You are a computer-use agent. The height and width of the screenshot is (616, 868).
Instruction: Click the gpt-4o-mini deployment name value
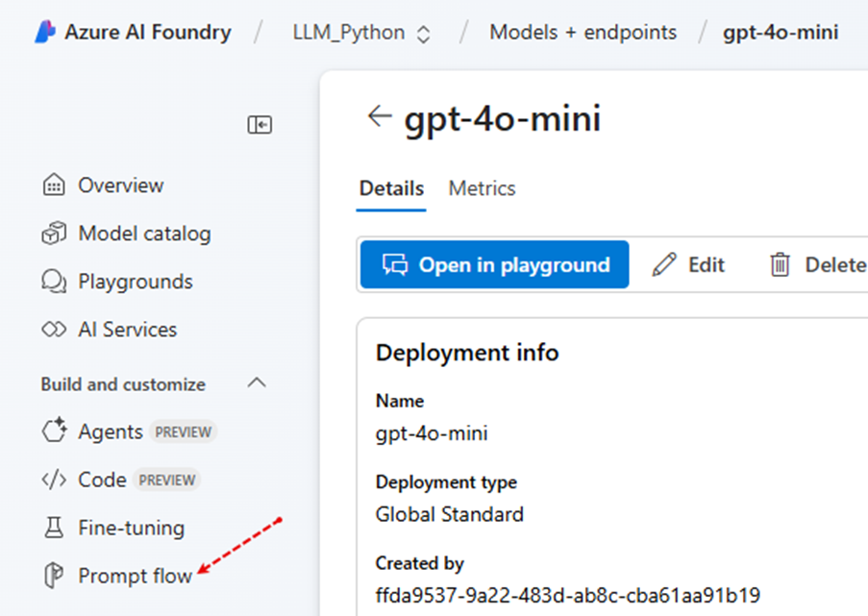coord(432,433)
